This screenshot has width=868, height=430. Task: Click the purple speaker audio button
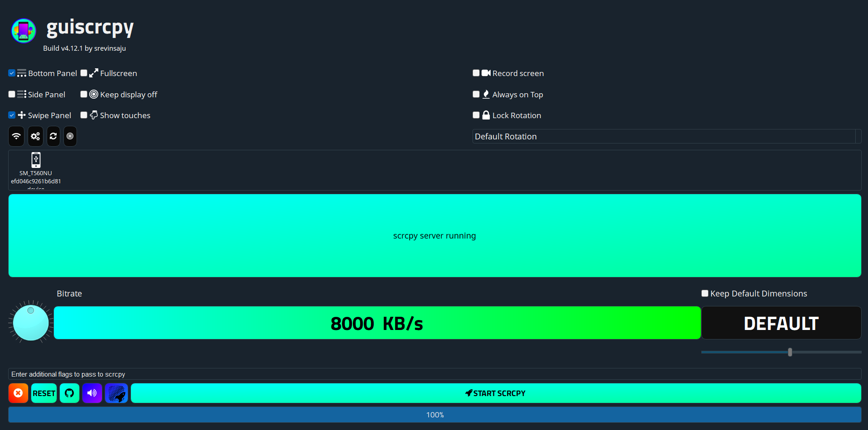pyautogui.click(x=92, y=393)
